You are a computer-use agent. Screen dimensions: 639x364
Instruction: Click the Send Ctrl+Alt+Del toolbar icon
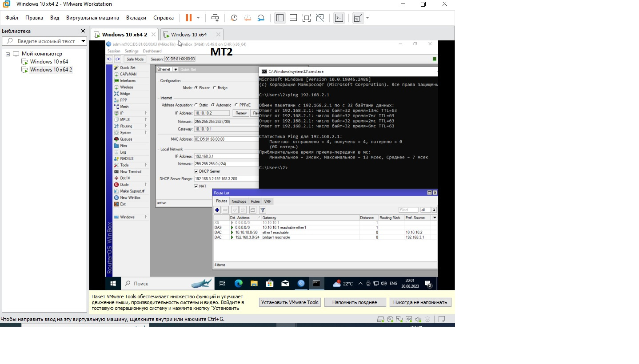pos(215,18)
